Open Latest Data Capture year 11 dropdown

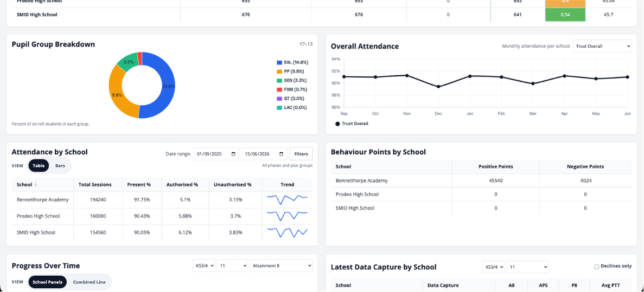pos(527,267)
